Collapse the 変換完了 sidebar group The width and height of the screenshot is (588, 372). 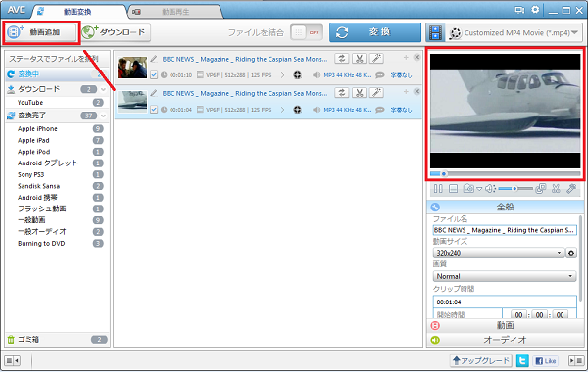(104, 116)
